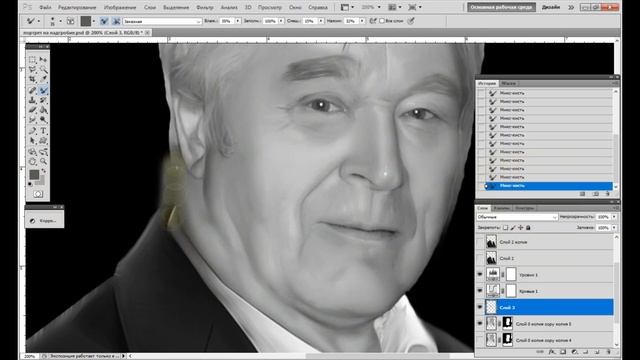Select the Lasso tool
Screen dimensions: 640x360
[33, 69]
